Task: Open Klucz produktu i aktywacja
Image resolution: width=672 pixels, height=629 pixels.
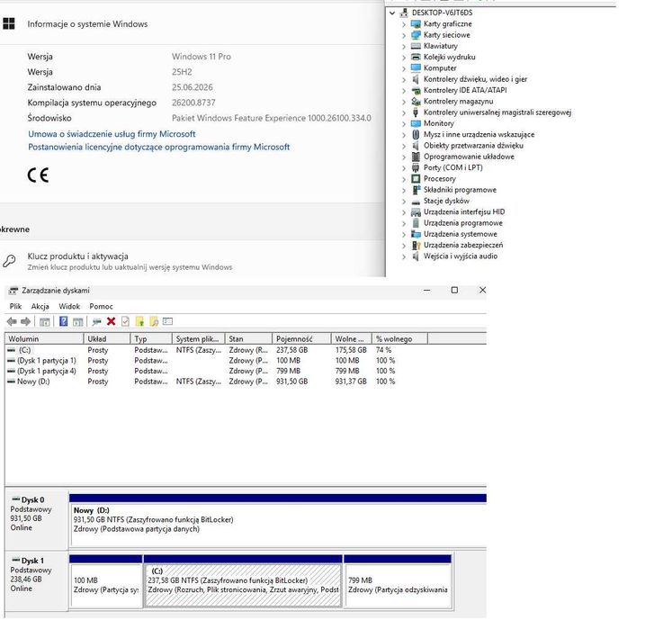Action: point(77,256)
